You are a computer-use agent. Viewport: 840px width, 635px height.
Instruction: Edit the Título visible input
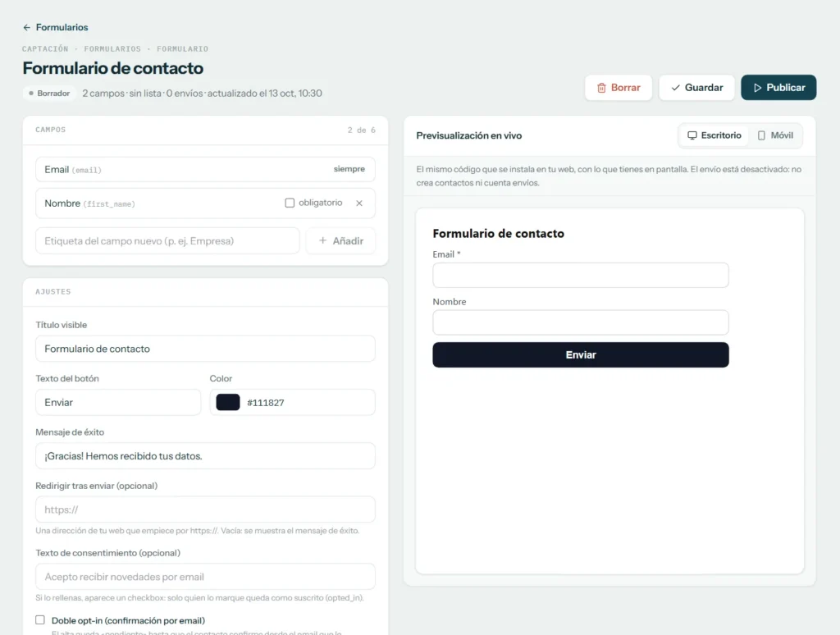[205, 349]
